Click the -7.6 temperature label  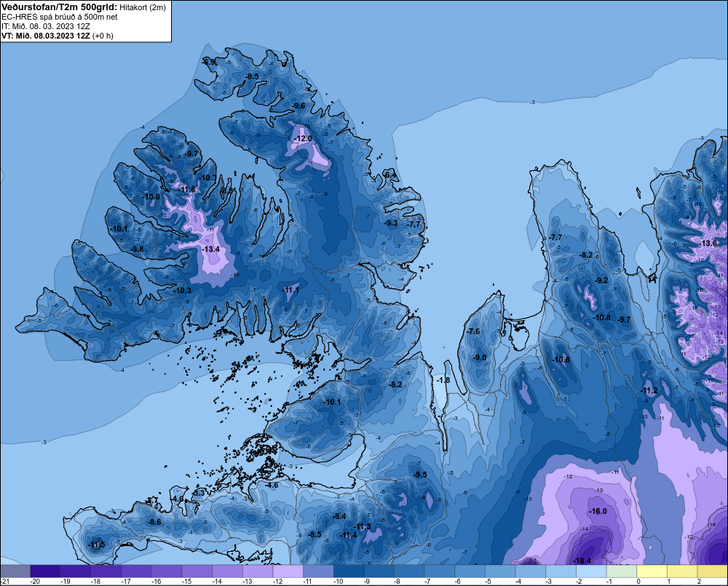point(473,331)
